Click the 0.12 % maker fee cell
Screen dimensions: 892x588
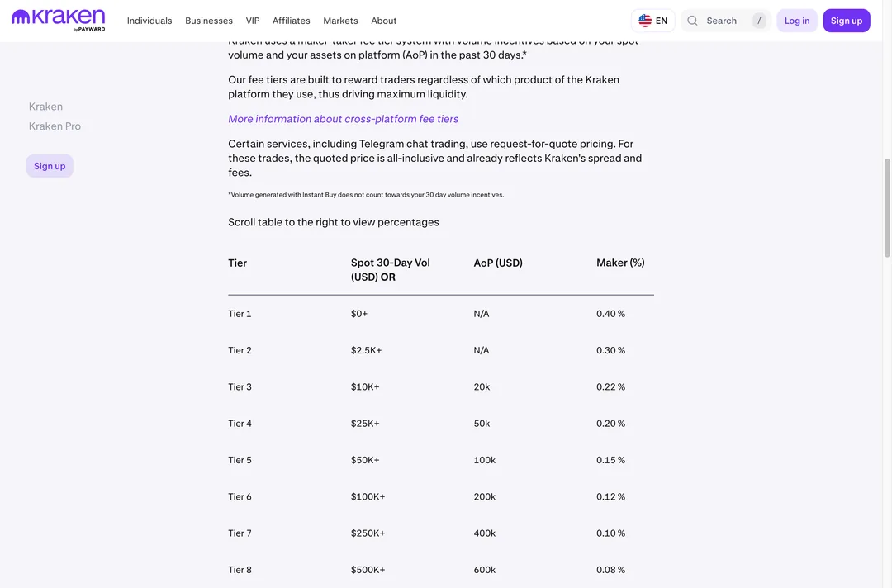[x=610, y=496]
